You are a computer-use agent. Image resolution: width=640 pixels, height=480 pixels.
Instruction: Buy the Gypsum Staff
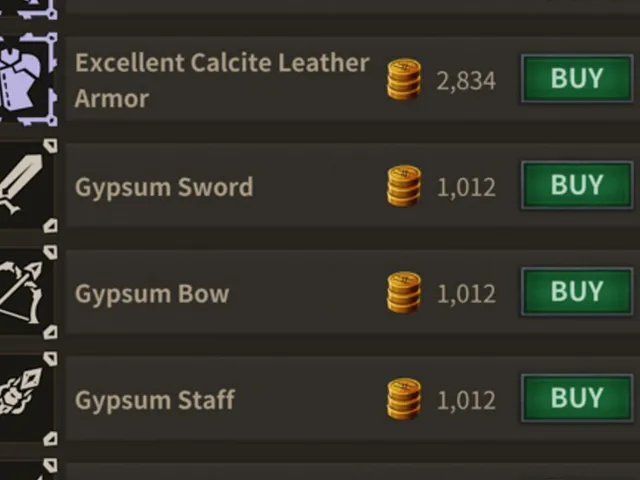[577, 398]
